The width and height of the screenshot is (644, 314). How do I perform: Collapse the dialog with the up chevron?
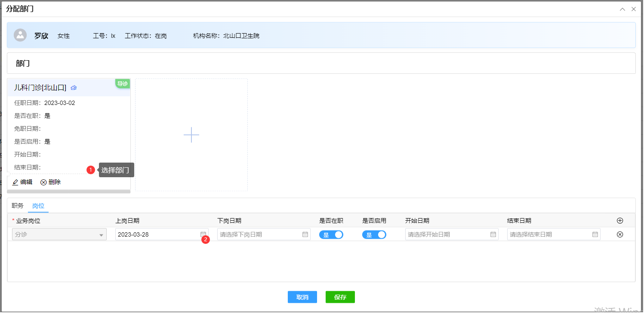pyautogui.click(x=622, y=9)
